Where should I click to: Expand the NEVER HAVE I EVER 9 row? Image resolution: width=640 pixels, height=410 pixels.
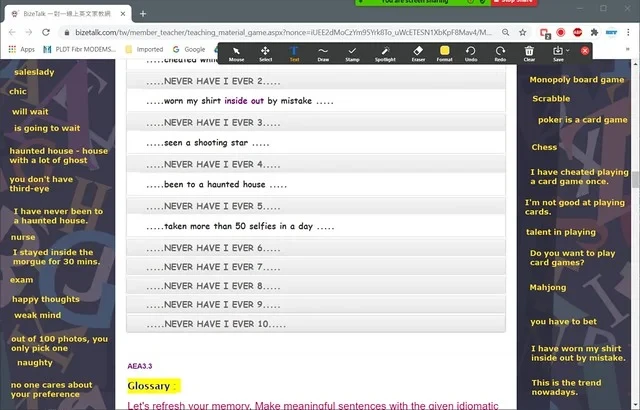(x=316, y=305)
